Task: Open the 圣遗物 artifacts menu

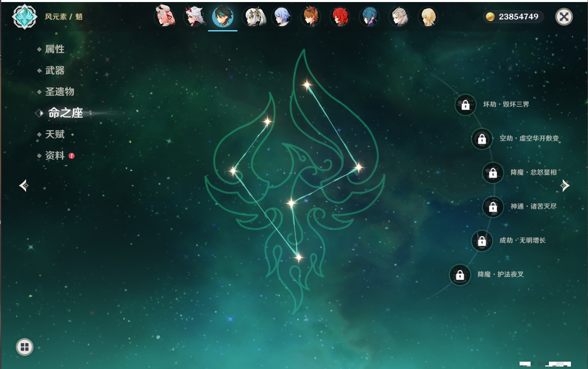Action: (x=59, y=92)
